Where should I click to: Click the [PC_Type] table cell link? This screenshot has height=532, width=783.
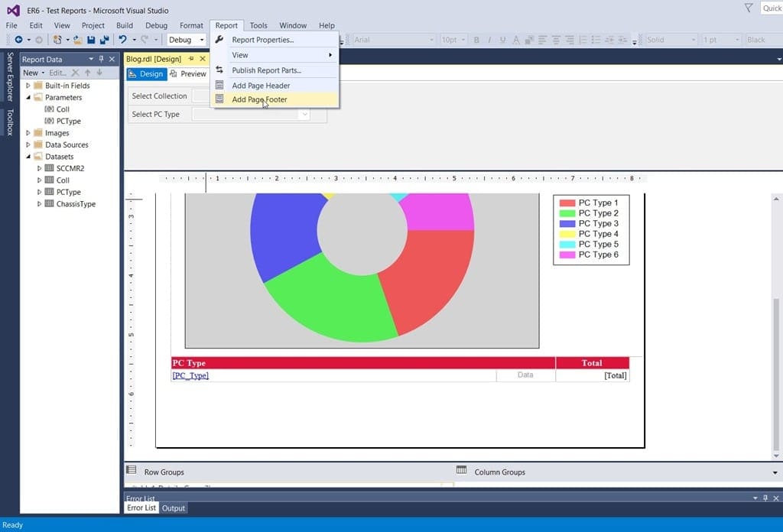coord(190,375)
